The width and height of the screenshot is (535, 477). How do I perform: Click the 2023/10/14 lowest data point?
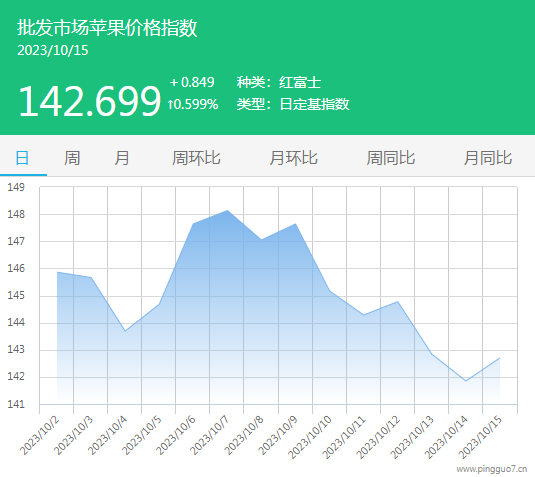click(466, 381)
